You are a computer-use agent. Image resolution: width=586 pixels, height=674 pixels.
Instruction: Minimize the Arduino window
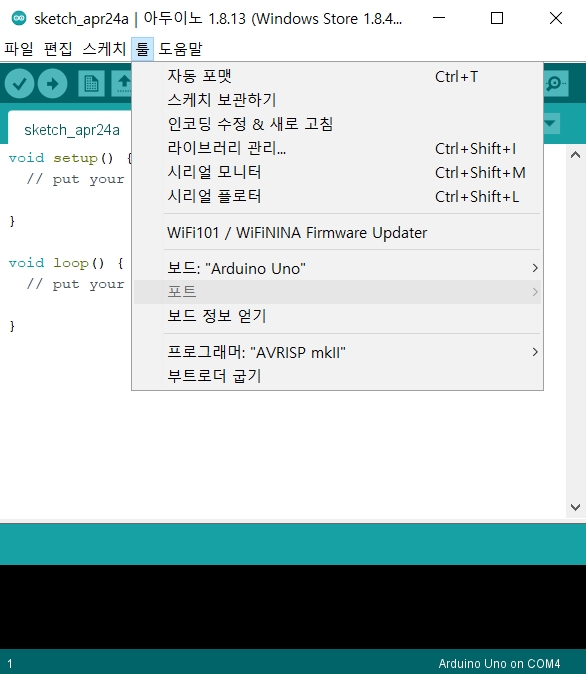439,18
